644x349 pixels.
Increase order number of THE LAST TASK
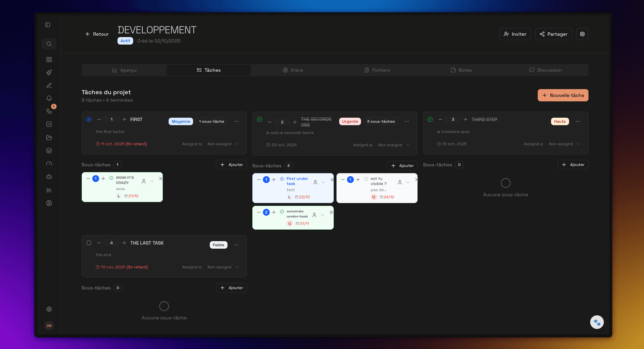124,243
